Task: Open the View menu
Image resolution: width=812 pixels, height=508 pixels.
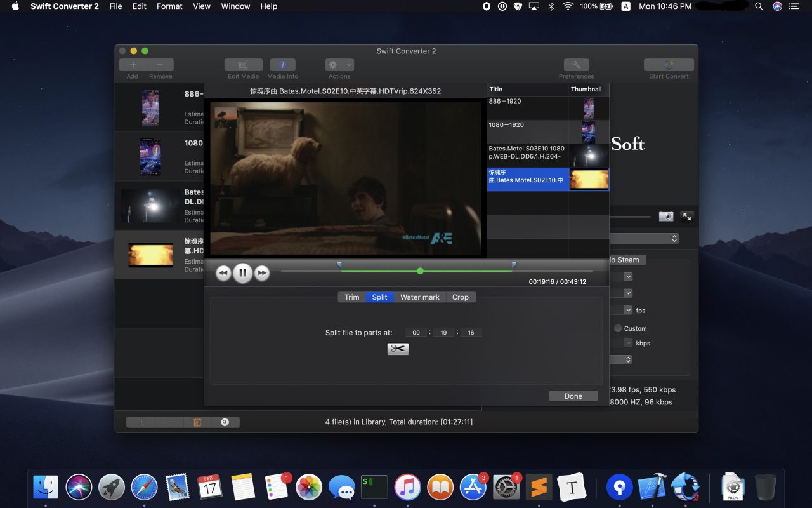Action: tap(202, 6)
